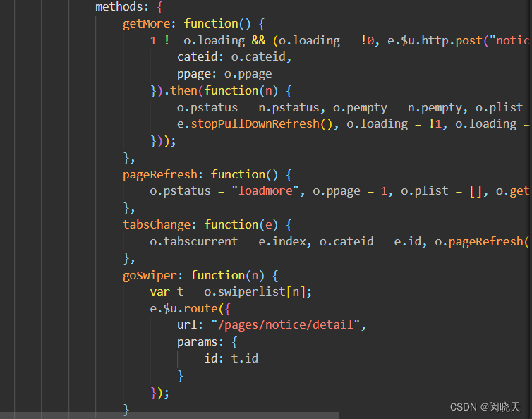Click "post" in e.$u.http.post

click(469, 40)
